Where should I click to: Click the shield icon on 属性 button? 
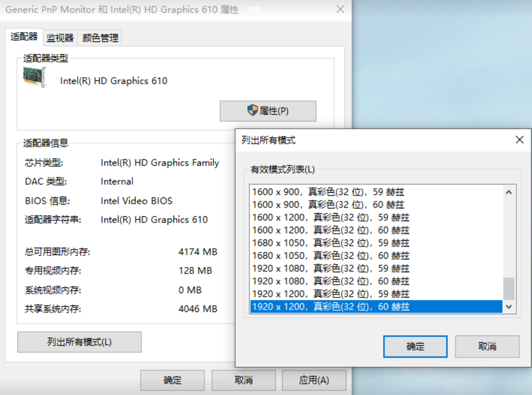point(252,111)
